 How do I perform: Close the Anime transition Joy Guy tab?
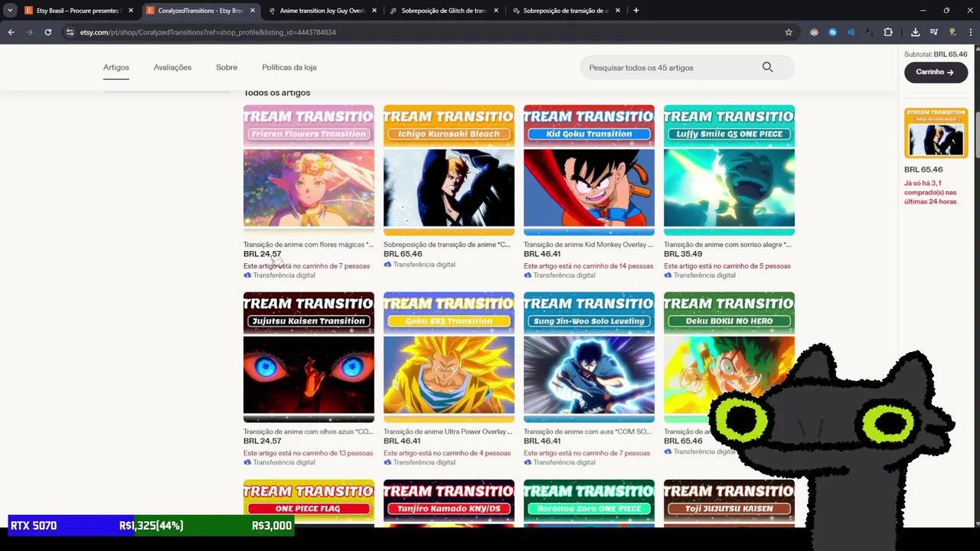374,11
